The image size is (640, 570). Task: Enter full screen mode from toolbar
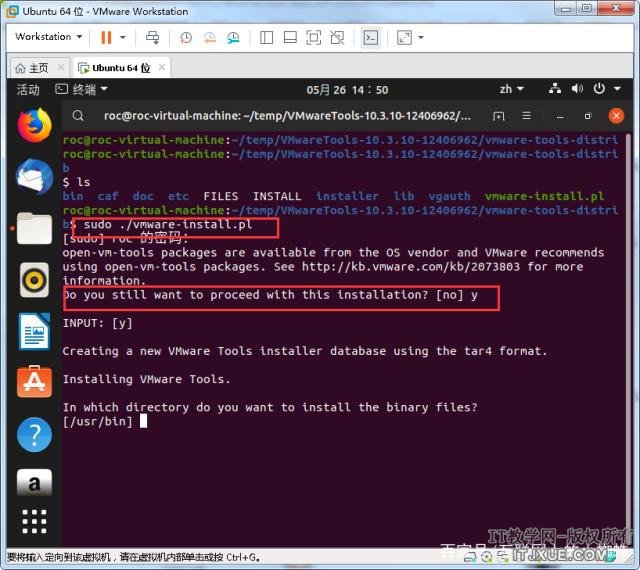[x=313, y=37]
